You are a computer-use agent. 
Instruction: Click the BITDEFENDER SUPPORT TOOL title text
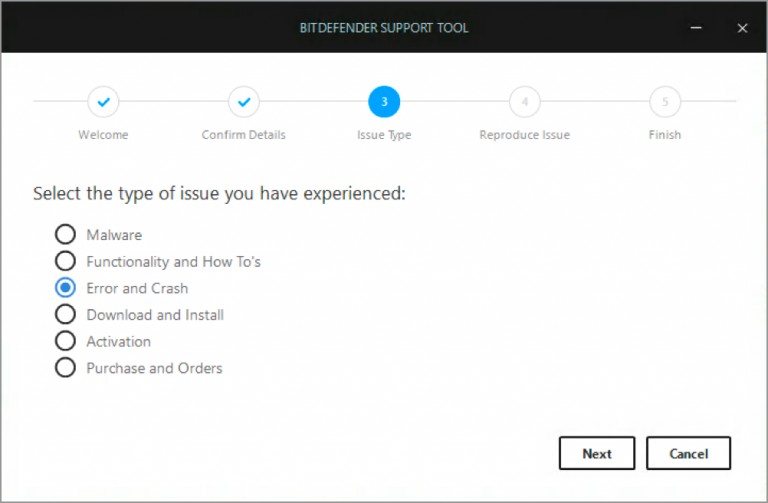tap(384, 28)
